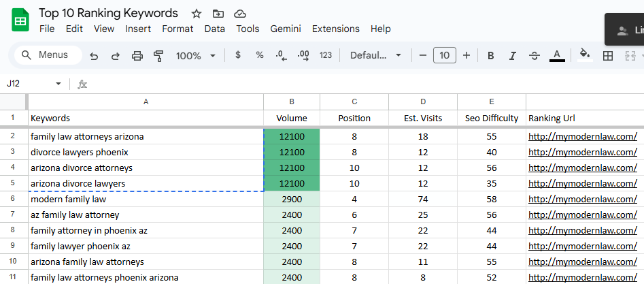Open the Data menu
644x284 pixels.
click(x=215, y=29)
